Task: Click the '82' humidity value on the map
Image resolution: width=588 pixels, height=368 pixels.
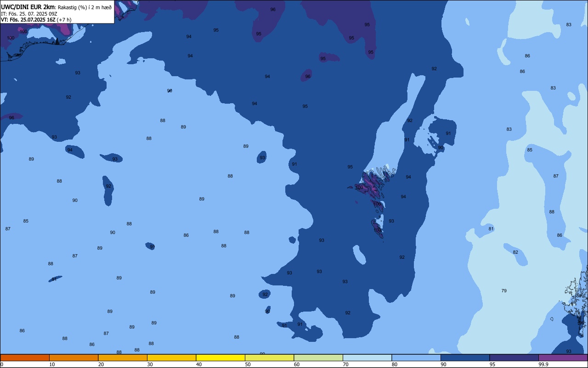Action: point(515,252)
